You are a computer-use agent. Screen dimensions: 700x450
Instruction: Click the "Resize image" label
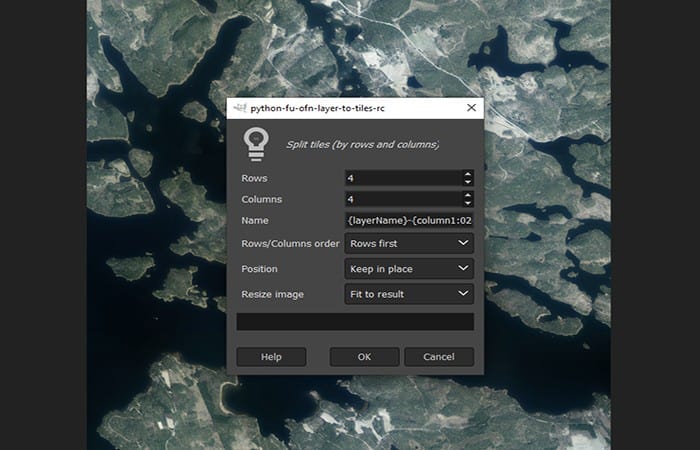pos(272,295)
